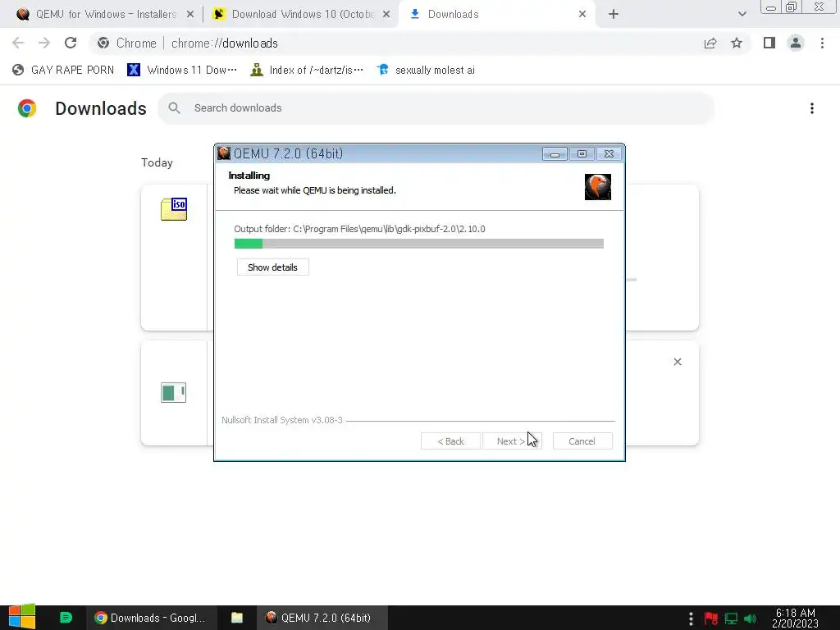Viewport: 840px width, 630px height.
Task: Minimize the QEMU 7.2.0 installer window
Action: tap(555, 154)
